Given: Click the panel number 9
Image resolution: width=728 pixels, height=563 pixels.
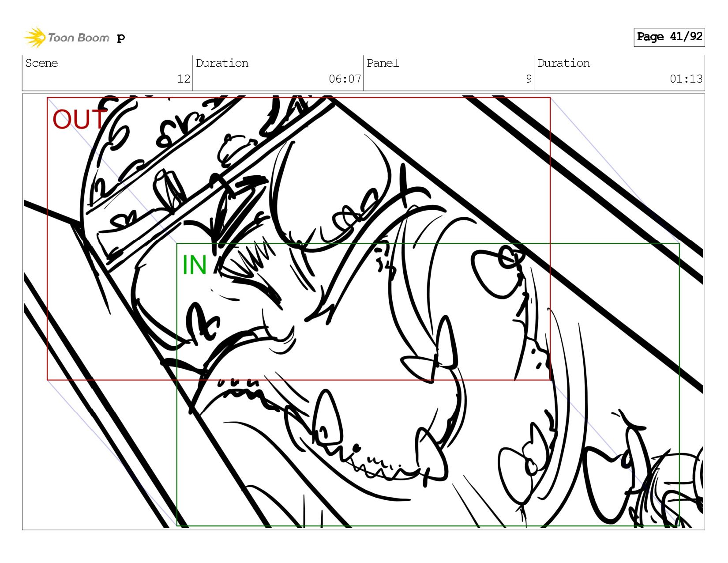Looking at the screenshot, I should point(529,79).
